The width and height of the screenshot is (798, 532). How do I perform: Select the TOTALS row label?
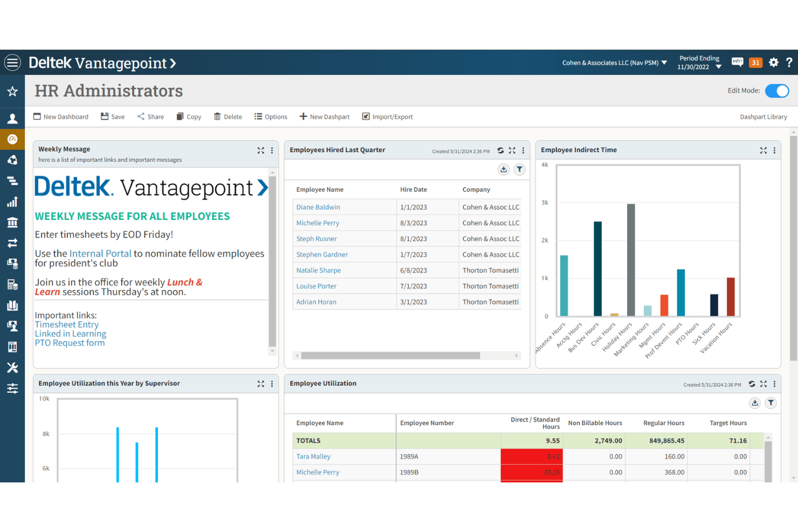click(x=308, y=441)
